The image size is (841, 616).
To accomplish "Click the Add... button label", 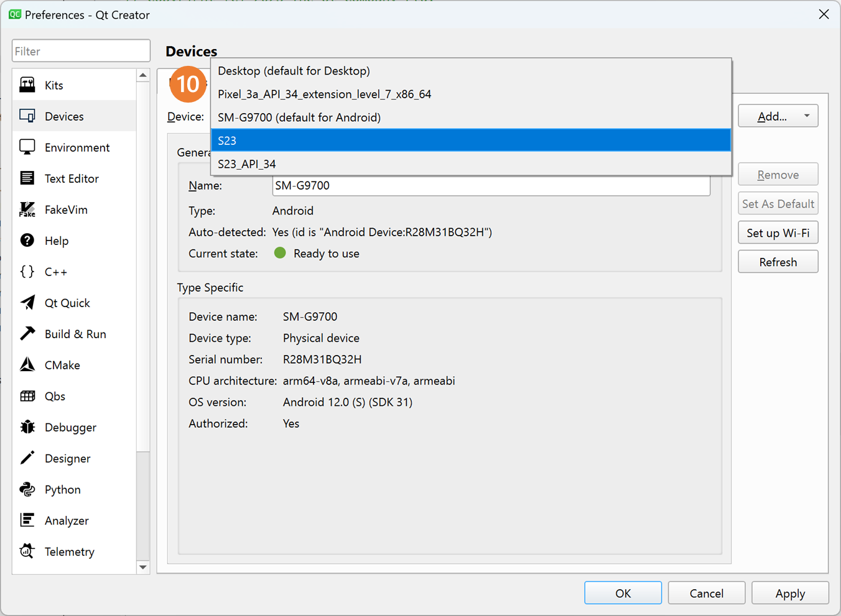I will [772, 116].
